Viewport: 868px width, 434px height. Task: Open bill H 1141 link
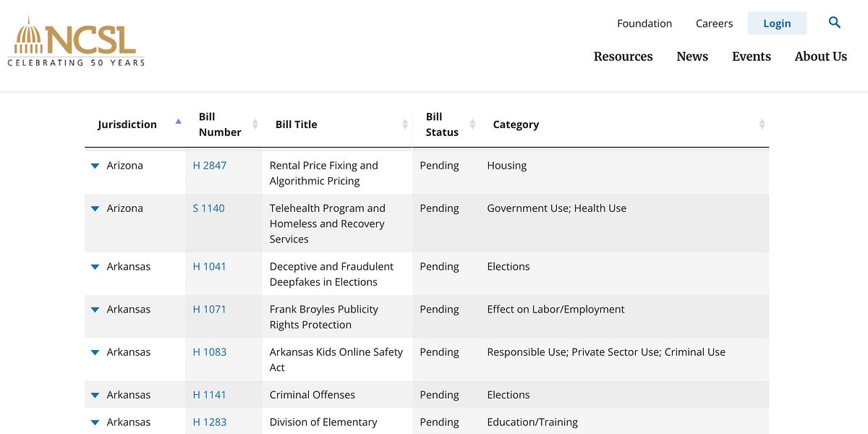[210, 395]
